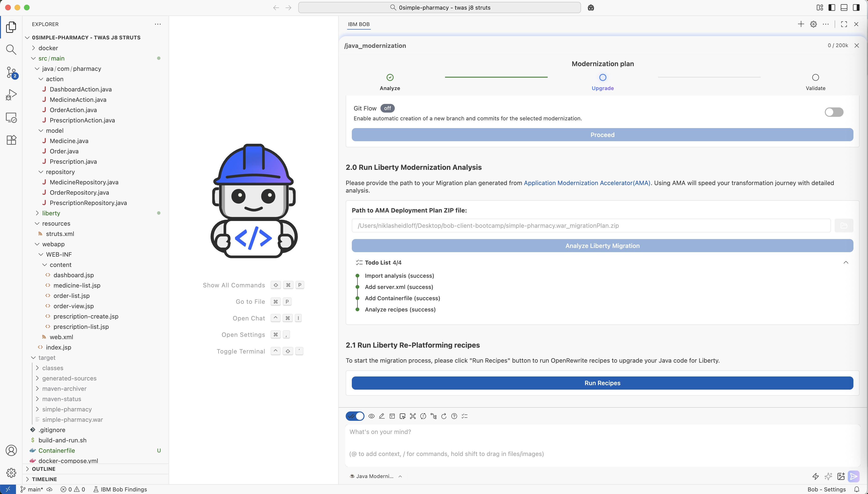The width and height of the screenshot is (868, 494).
Task: Click the question mark help icon
Action: pyautogui.click(x=454, y=416)
